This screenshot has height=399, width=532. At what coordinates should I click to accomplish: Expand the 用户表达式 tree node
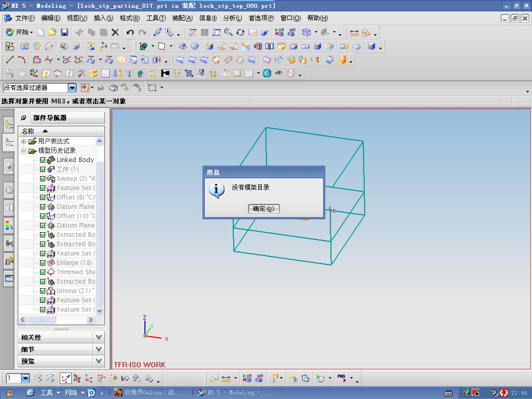24,141
